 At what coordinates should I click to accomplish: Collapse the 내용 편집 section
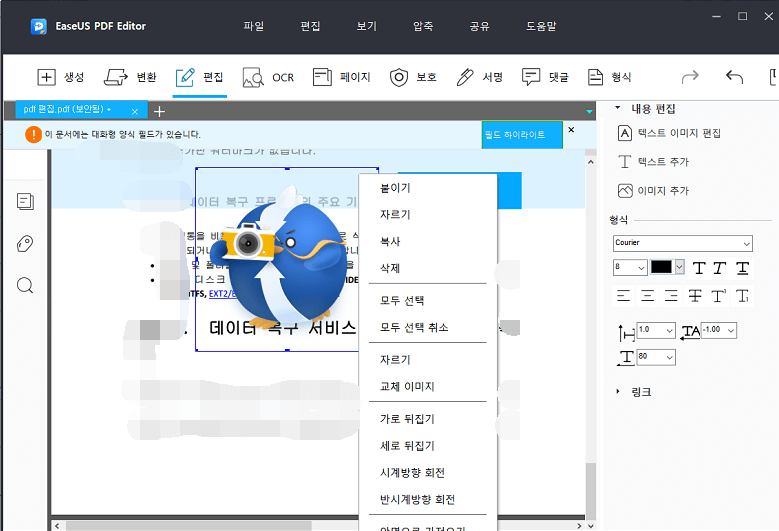tap(618, 108)
